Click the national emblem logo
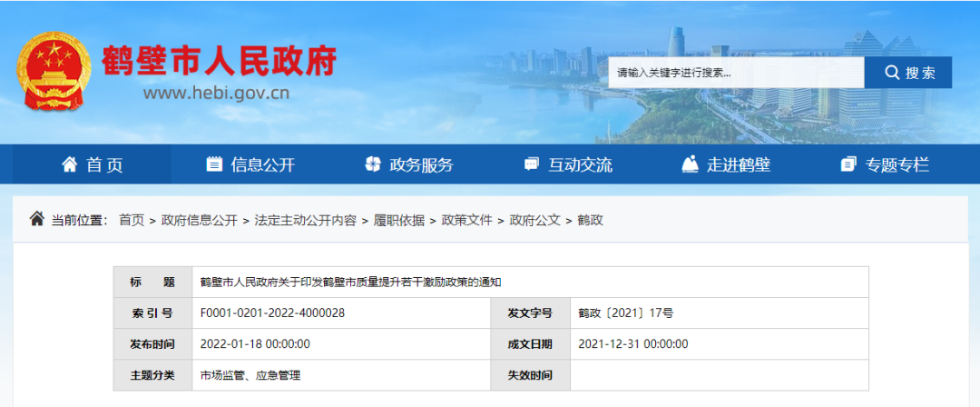 [54, 72]
